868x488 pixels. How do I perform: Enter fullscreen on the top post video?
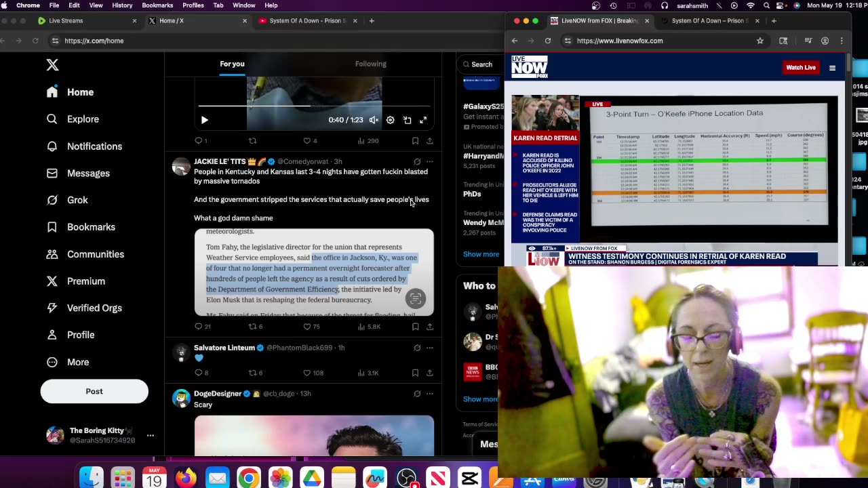423,120
